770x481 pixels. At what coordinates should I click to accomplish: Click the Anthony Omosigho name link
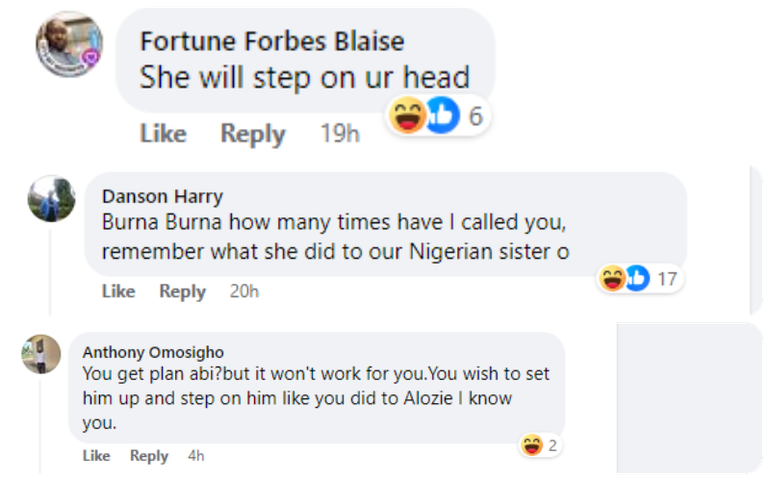point(153,352)
